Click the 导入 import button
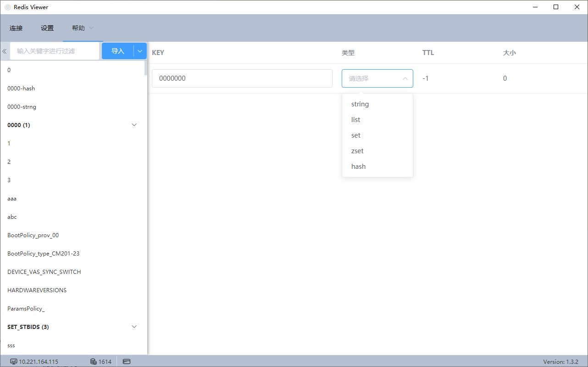This screenshot has height=367, width=588. coord(118,51)
